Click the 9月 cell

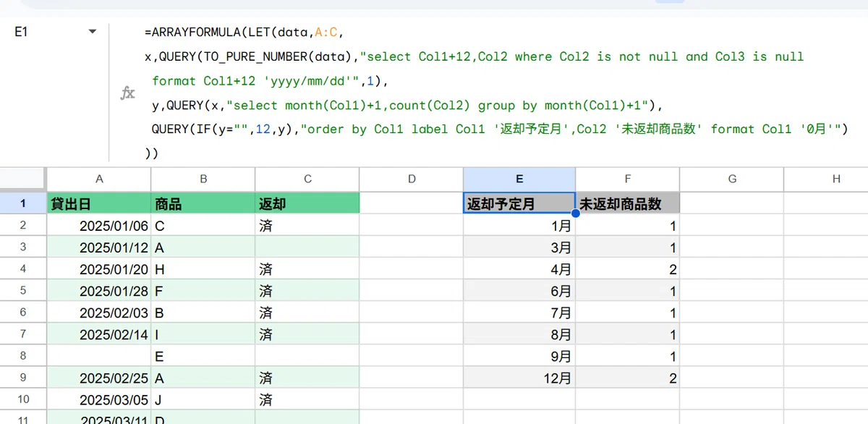pyautogui.click(x=519, y=355)
